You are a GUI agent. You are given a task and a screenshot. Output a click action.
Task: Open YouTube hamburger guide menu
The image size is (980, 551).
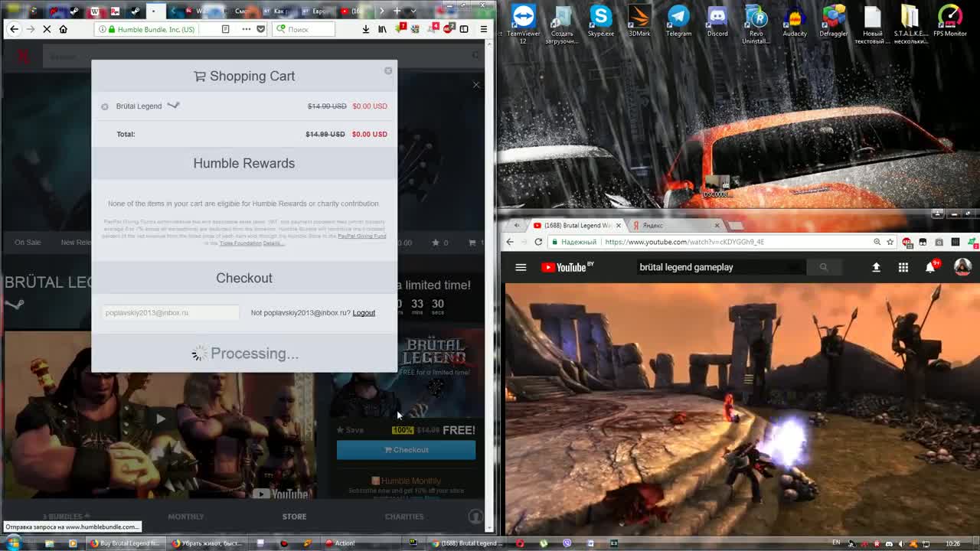pyautogui.click(x=521, y=267)
